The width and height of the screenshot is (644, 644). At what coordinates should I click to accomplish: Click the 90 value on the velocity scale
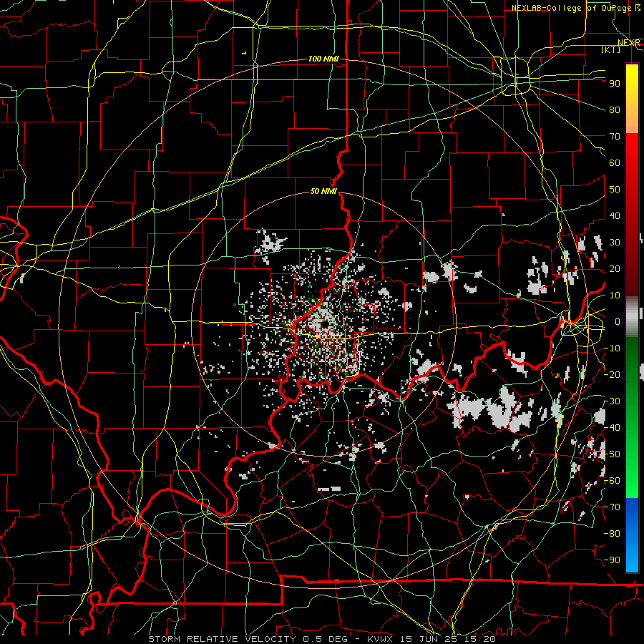pyautogui.click(x=615, y=84)
